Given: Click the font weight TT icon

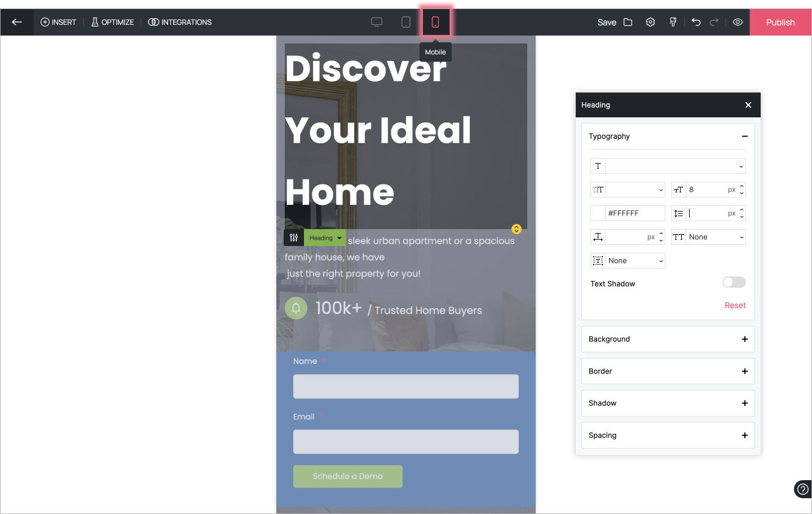Looking at the screenshot, I should tap(598, 190).
